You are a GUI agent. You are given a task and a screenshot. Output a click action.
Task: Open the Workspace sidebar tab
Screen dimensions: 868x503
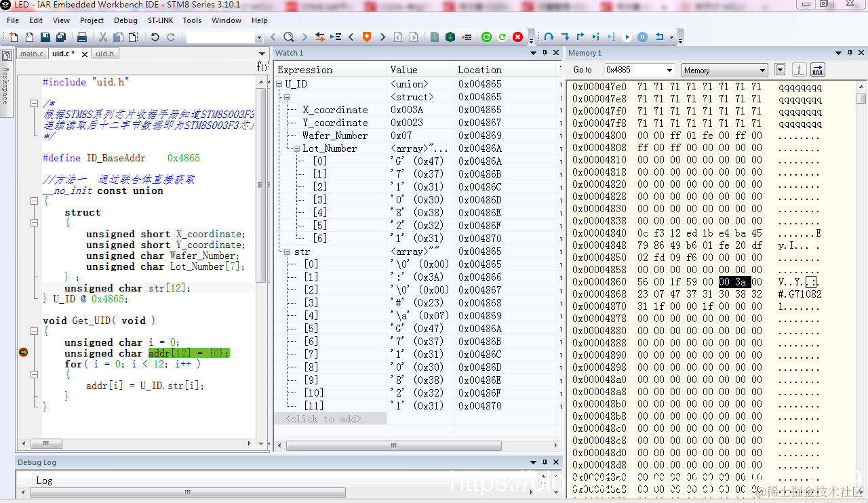point(6,83)
